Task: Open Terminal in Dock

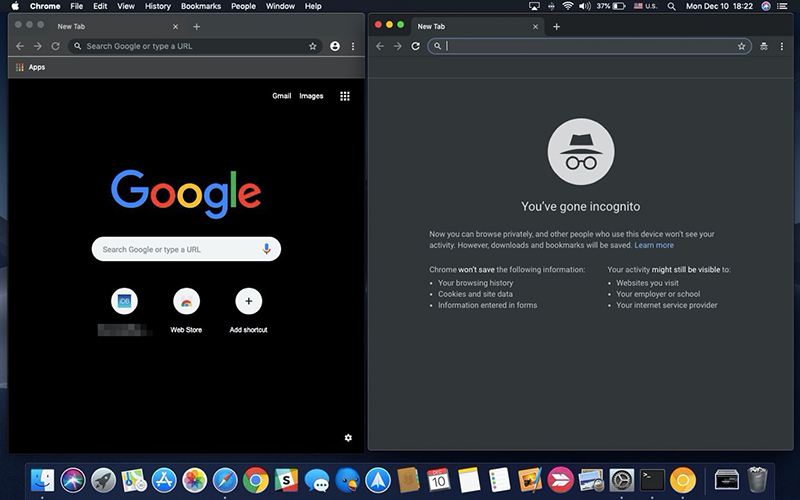Action: point(653,480)
